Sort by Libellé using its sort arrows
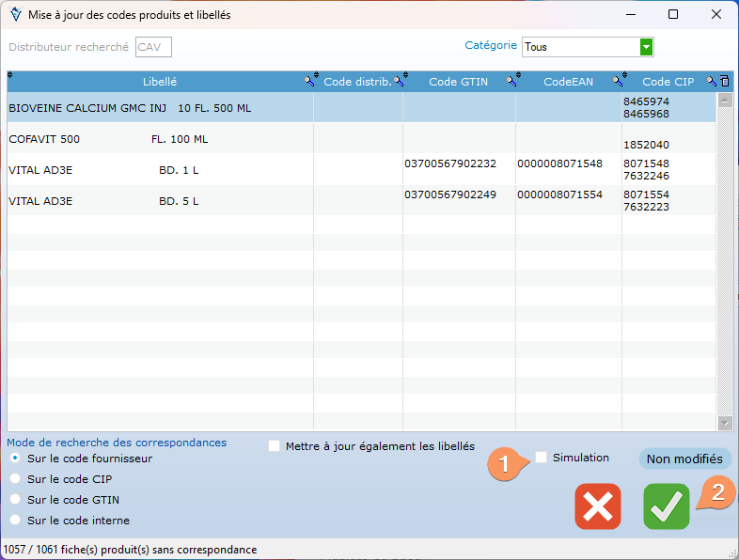739x560 pixels. point(10,75)
